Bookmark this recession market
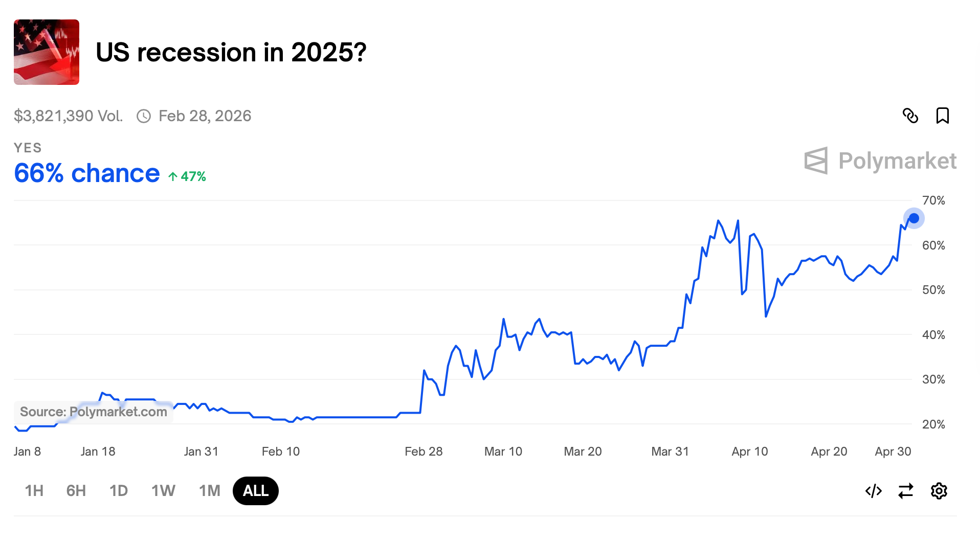Image resolution: width=980 pixels, height=541 pixels. click(942, 116)
